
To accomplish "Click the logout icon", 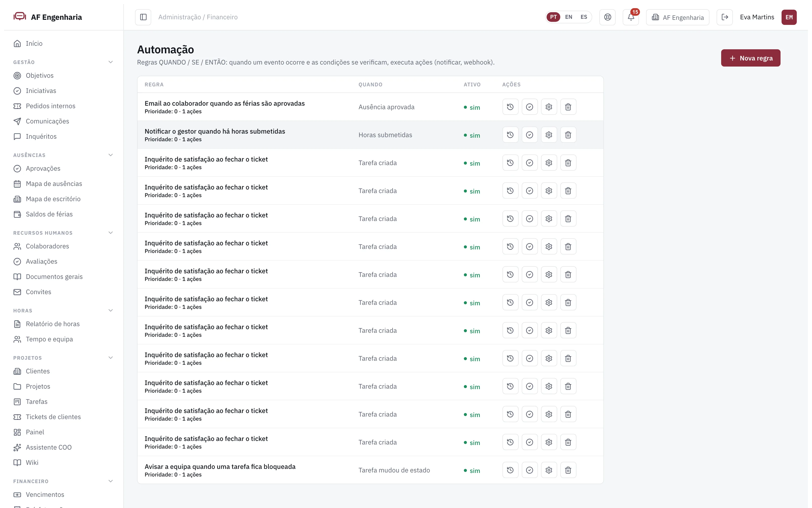I will 725,17.
